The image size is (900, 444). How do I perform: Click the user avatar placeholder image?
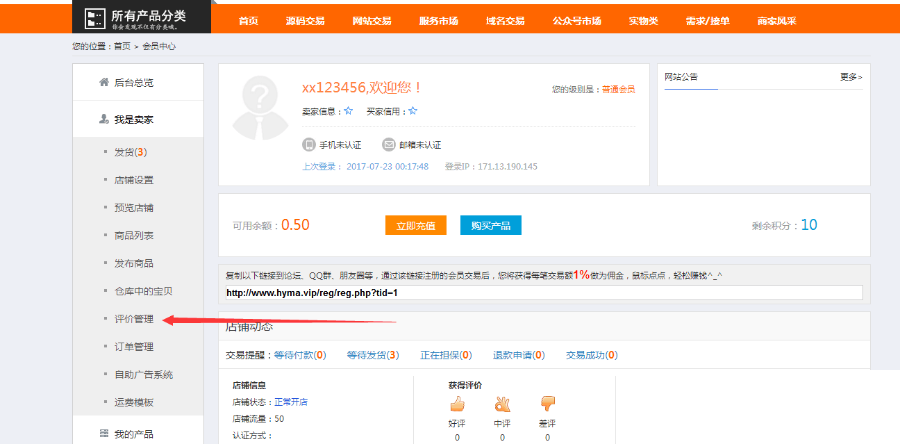260,108
